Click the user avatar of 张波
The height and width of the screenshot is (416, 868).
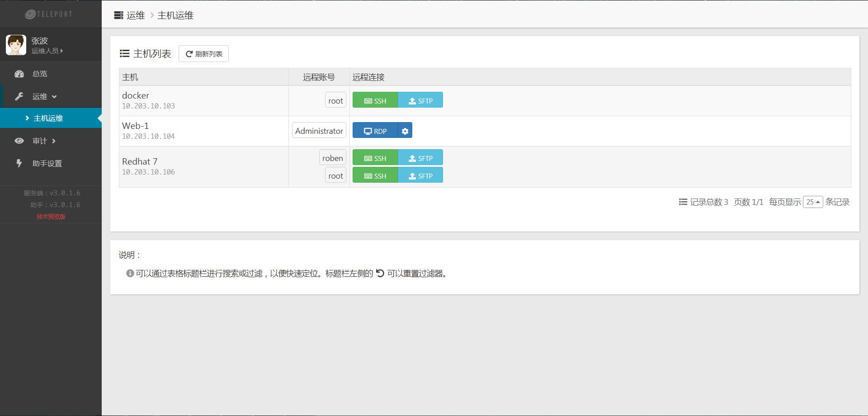point(16,45)
